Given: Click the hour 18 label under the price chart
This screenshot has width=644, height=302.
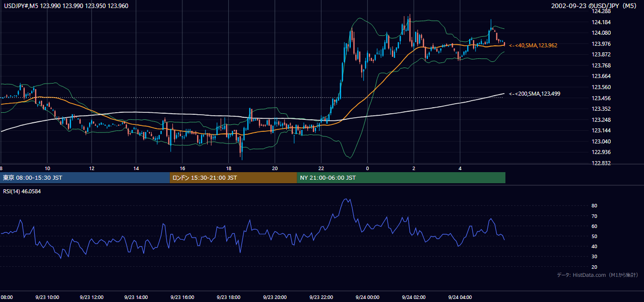Looking at the screenshot, I should point(229,169).
